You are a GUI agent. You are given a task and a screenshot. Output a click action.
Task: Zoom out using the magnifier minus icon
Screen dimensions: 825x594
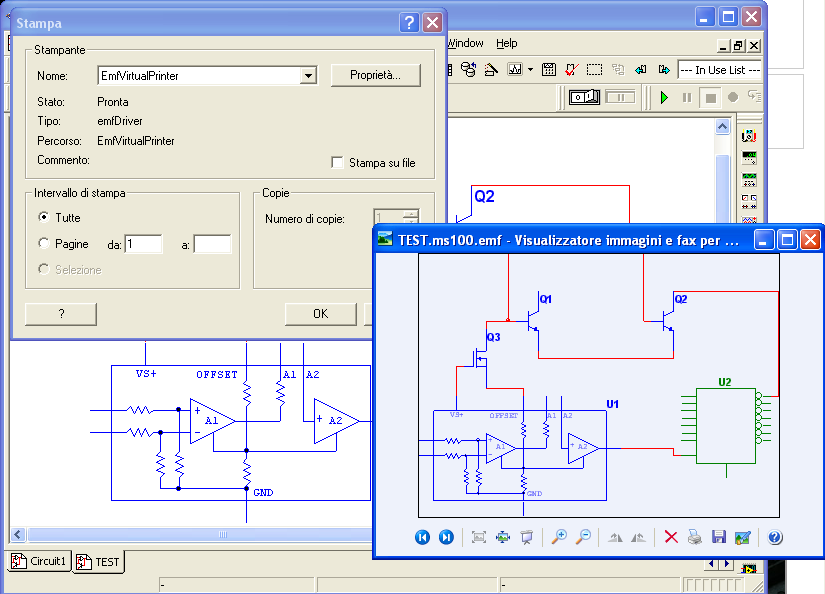pos(583,538)
